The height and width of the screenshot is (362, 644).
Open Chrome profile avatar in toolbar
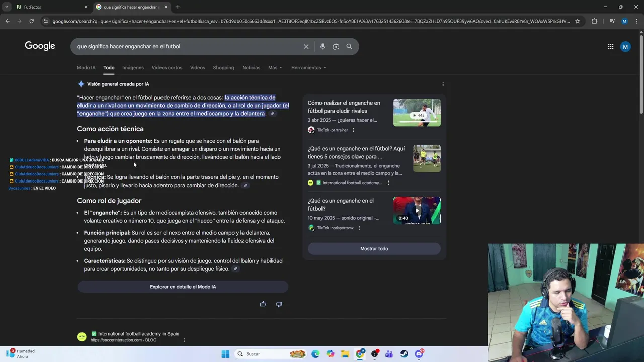coord(624,21)
